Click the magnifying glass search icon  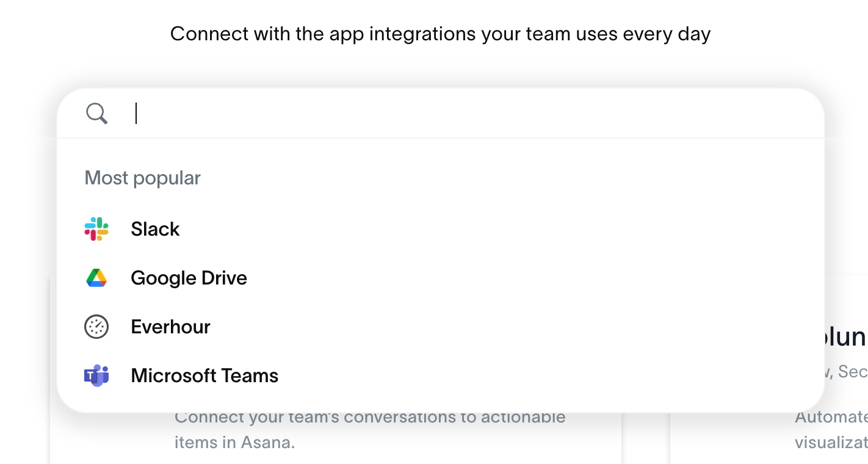point(96,114)
